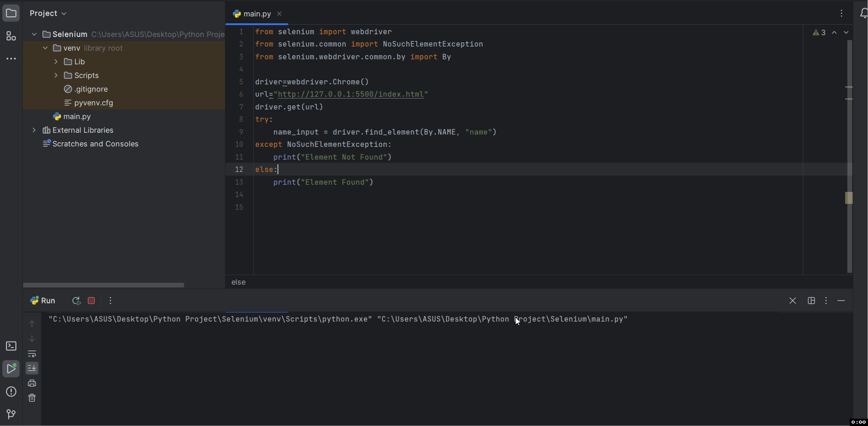The image size is (868, 426).
Task: Switch to the Run tab in bottom panel
Action: (x=43, y=301)
